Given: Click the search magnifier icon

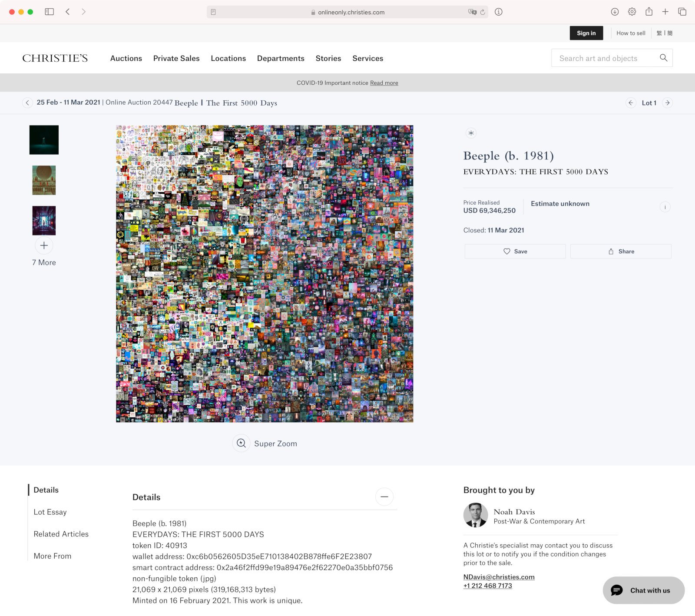Looking at the screenshot, I should click(x=663, y=58).
